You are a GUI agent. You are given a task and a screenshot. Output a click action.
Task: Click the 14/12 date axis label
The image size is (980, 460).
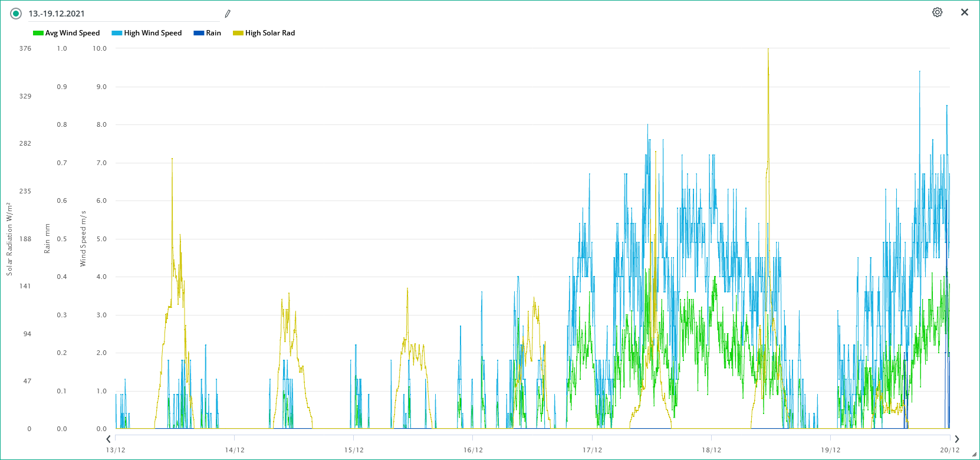pos(235,450)
